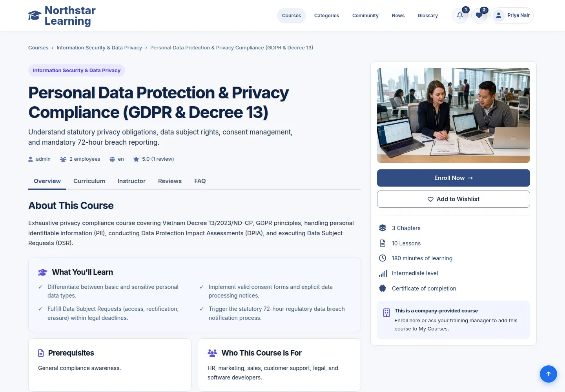Click the Who This Course Is For icon
The image size is (565, 392).
tap(212, 353)
